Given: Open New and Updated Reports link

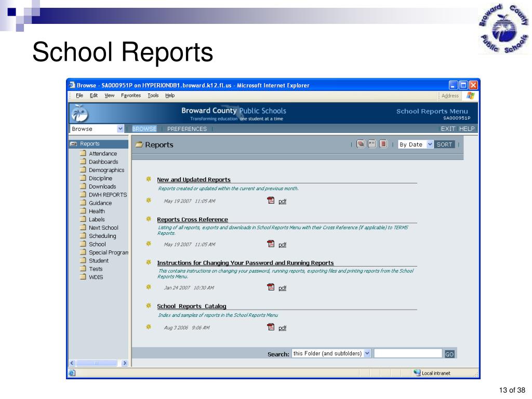Looking at the screenshot, I should [x=193, y=179].
